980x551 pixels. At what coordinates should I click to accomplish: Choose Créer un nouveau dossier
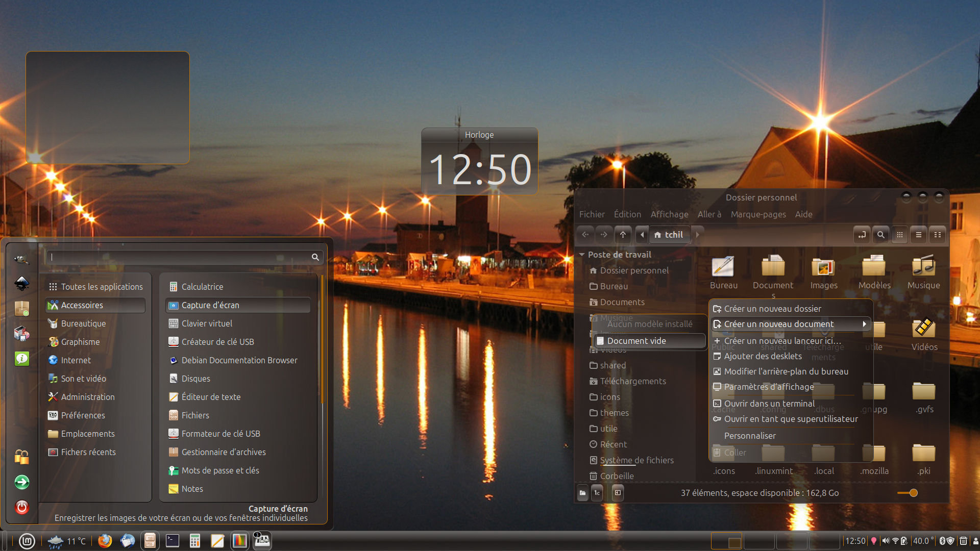click(791, 309)
